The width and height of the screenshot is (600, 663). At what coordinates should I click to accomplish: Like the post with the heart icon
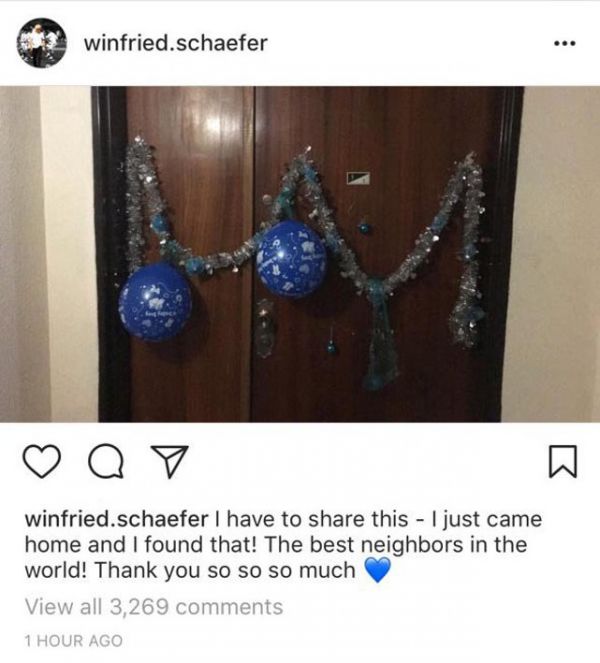point(41,462)
